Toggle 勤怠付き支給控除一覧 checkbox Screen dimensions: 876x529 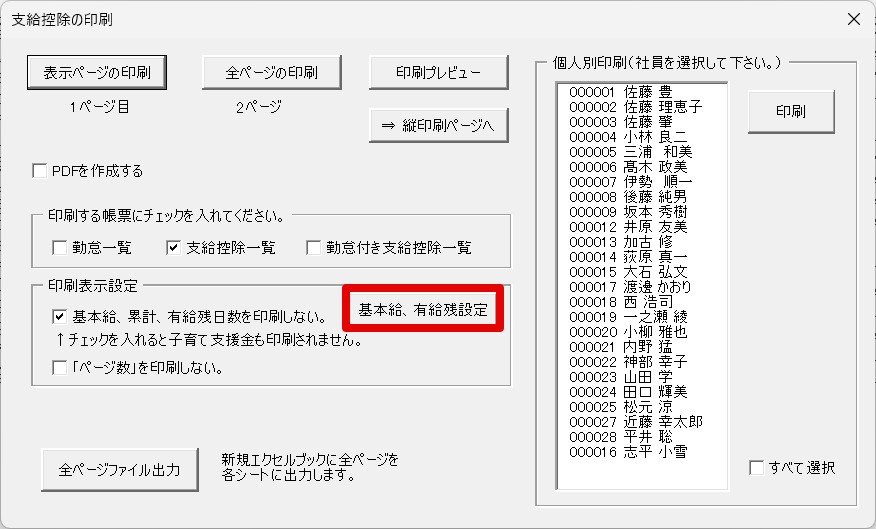click(x=314, y=247)
